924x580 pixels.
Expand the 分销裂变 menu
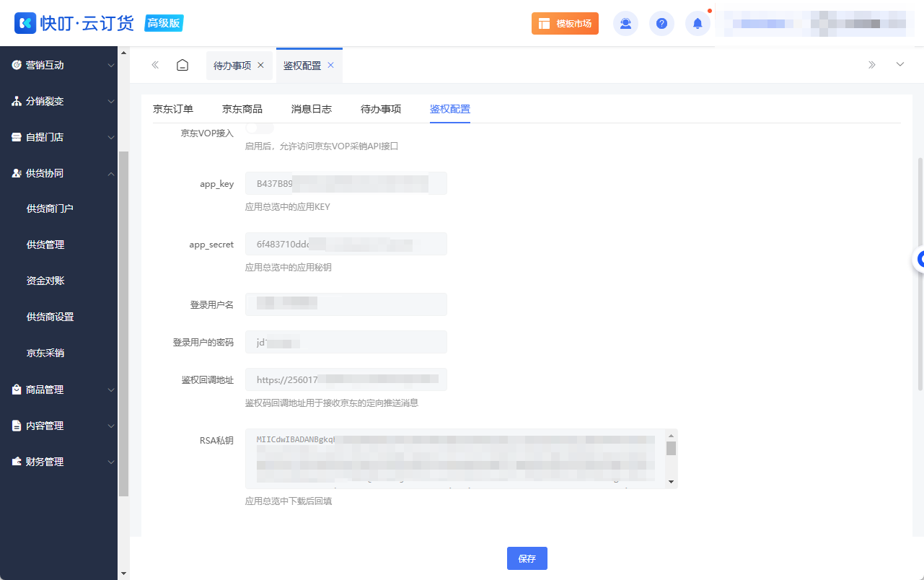(x=110, y=101)
